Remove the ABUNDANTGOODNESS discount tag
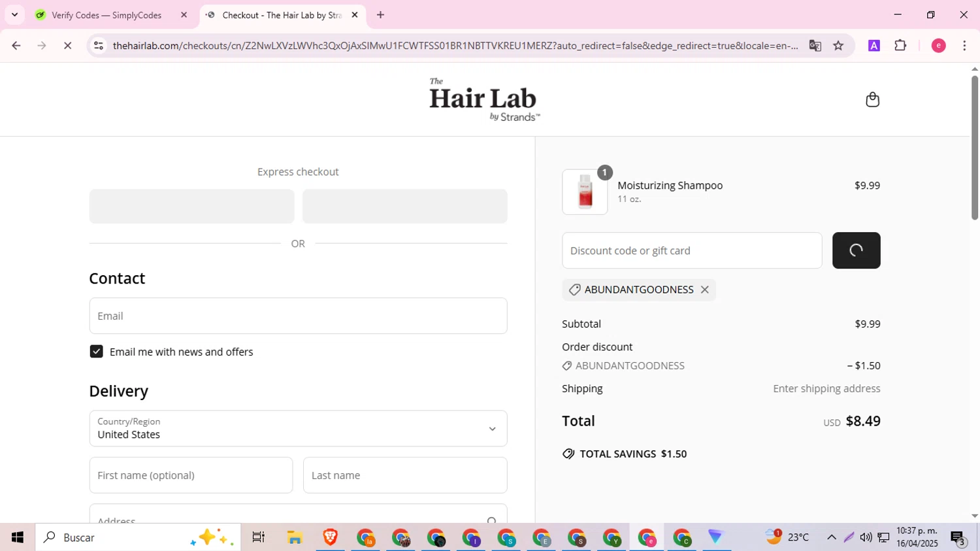The image size is (980, 551). [x=704, y=290]
